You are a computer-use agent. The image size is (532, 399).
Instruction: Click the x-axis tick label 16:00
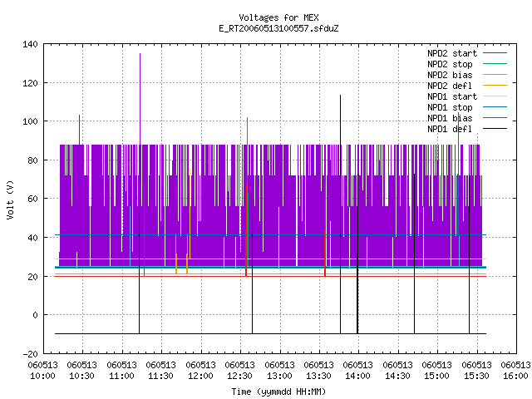coord(515,377)
